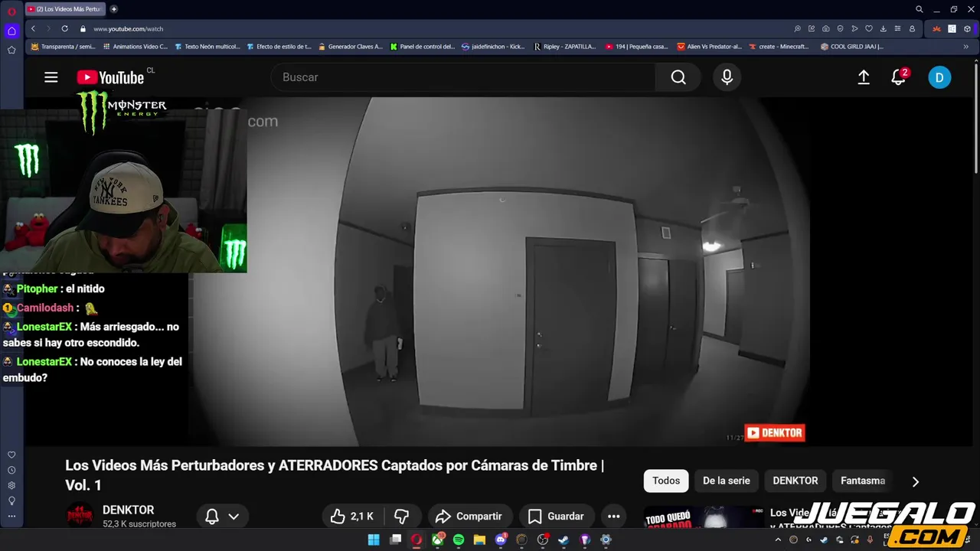Image resolution: width=980 pixels, height=551 pixels.
Task: Click the search magnifier button on YouTube
Action: pos(678,77)
